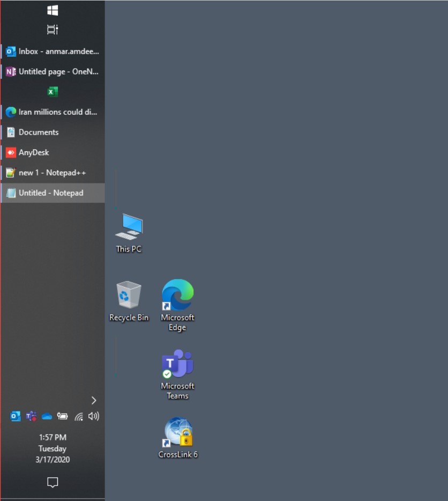Open the Windows Start menu
Viewport: 448px width, 501px height.
coord(53,10)
